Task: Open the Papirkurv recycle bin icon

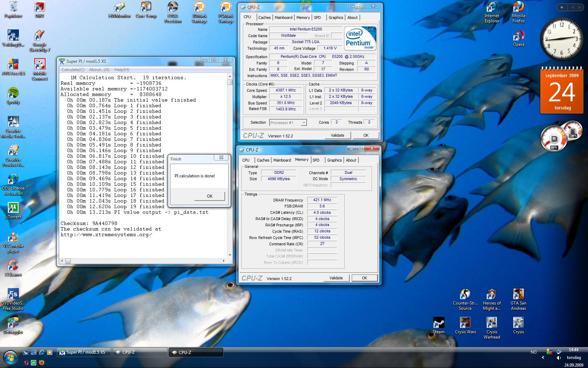Action: tap(13, 10)
